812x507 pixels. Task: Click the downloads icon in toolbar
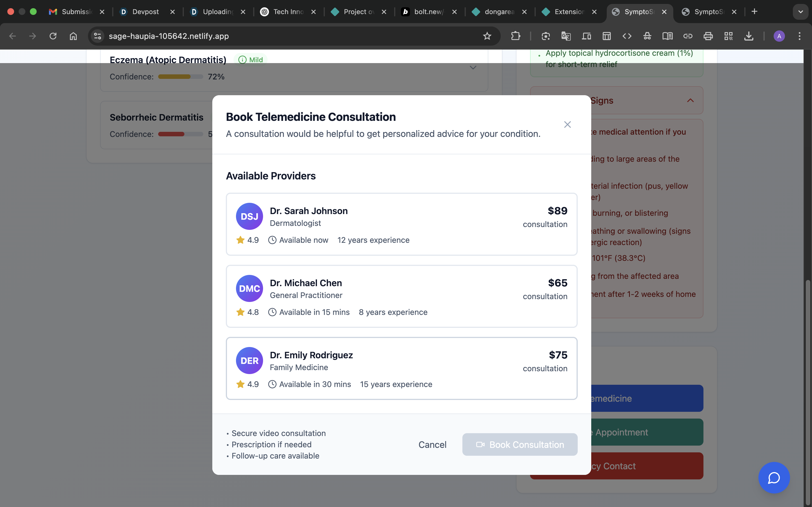pyautogui.click(x=749, y=36)
